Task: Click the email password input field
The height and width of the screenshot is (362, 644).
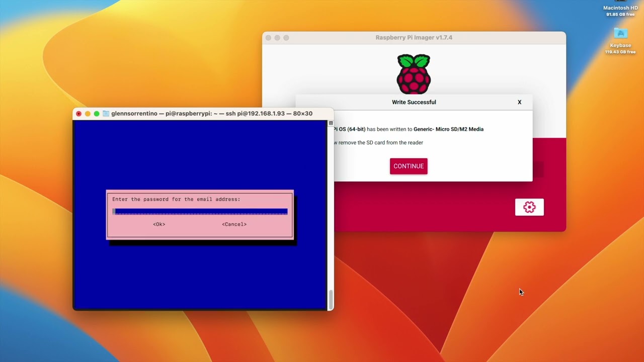Action: tap(200, 212)
